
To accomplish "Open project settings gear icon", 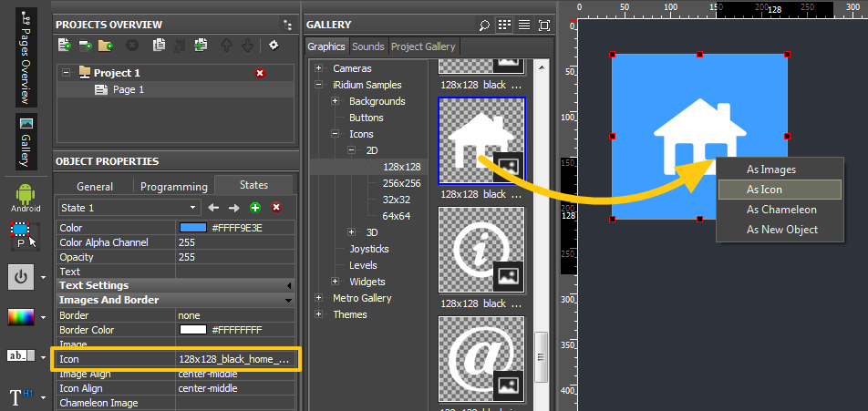I will coord(274,45).
